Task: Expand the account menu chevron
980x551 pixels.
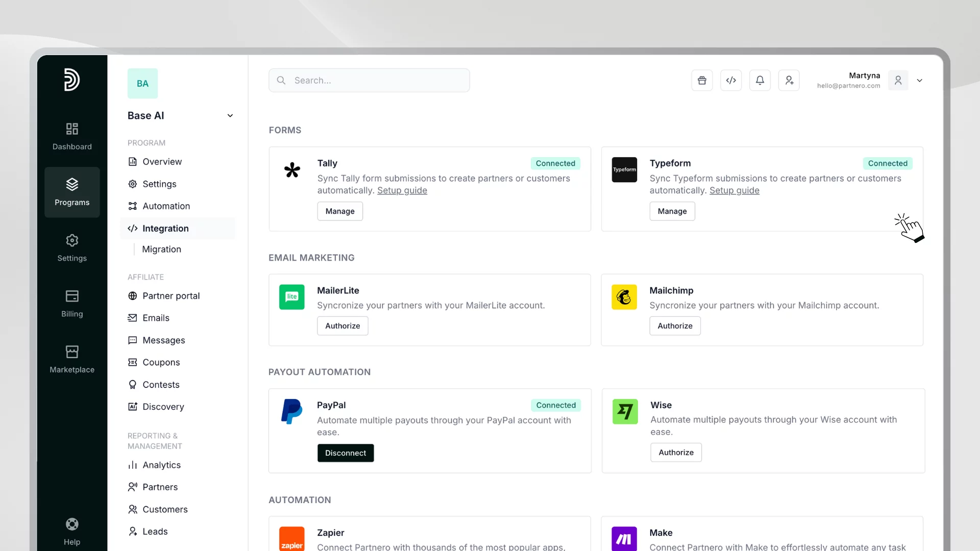Action: click(920, 81)
